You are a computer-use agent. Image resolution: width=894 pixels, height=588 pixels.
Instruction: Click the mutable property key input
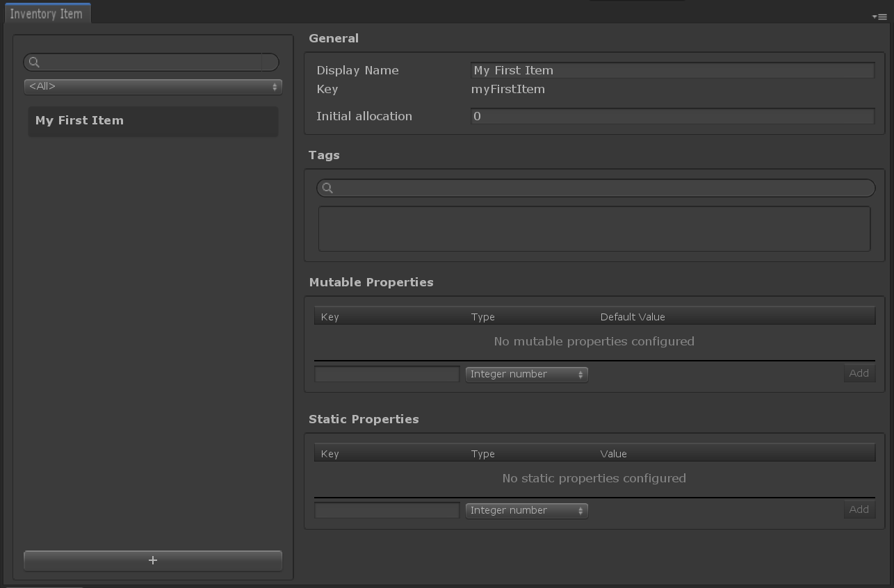click(x=387, y=374)
